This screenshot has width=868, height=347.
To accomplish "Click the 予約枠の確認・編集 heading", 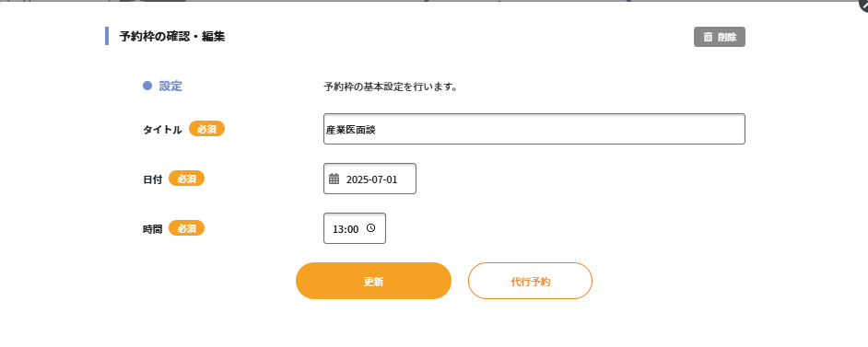I will 172,37.
